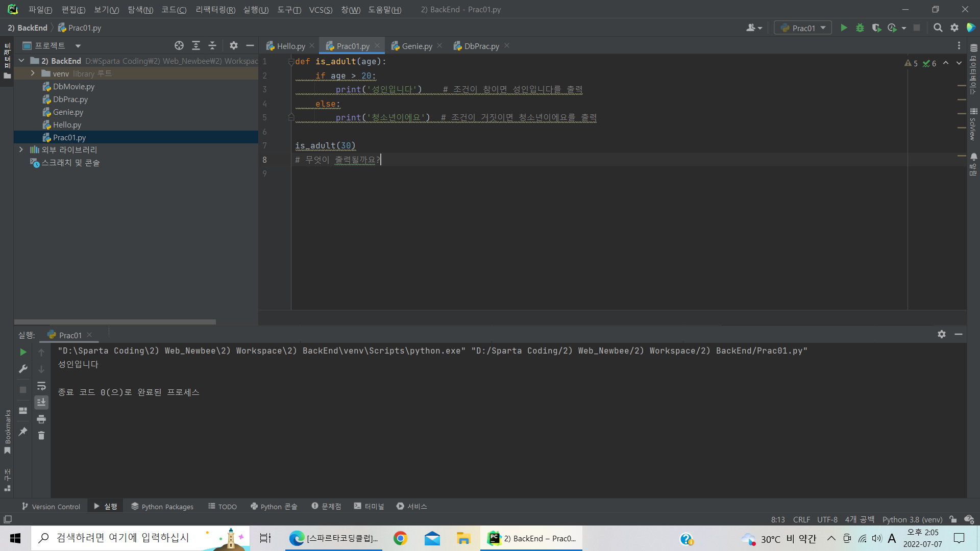Open the Prac01 run configuration dropdown
980x551 pixels.
803,28
